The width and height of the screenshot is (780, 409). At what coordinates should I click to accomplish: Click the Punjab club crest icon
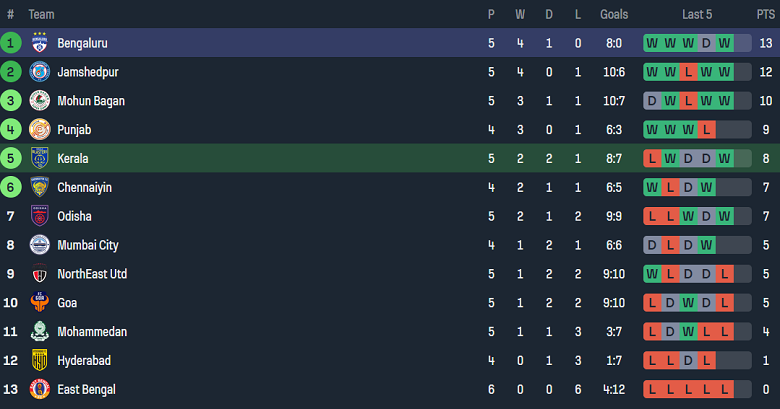coord(40,130)
